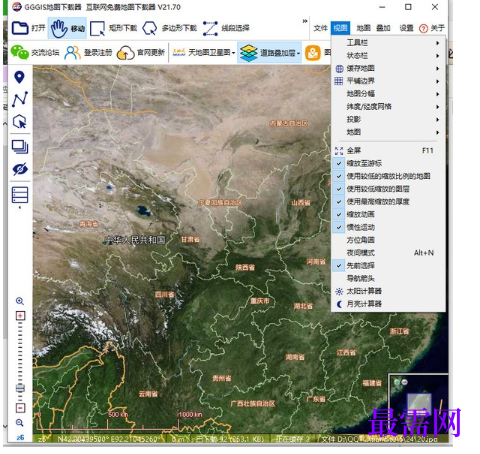The image size is (480, 454).
Task: Pick the 多边形下载 polygon tool
Action: pos(150,28)
